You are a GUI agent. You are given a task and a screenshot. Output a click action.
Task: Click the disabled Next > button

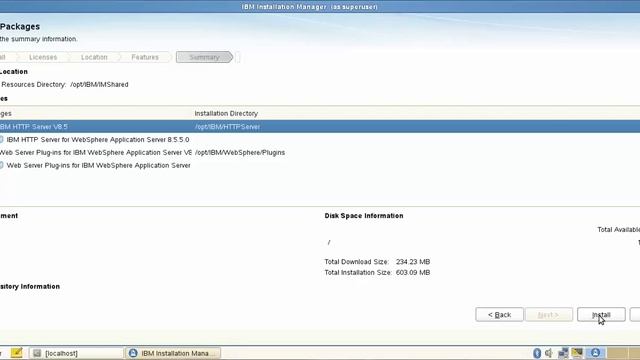(x=549, y=315)
